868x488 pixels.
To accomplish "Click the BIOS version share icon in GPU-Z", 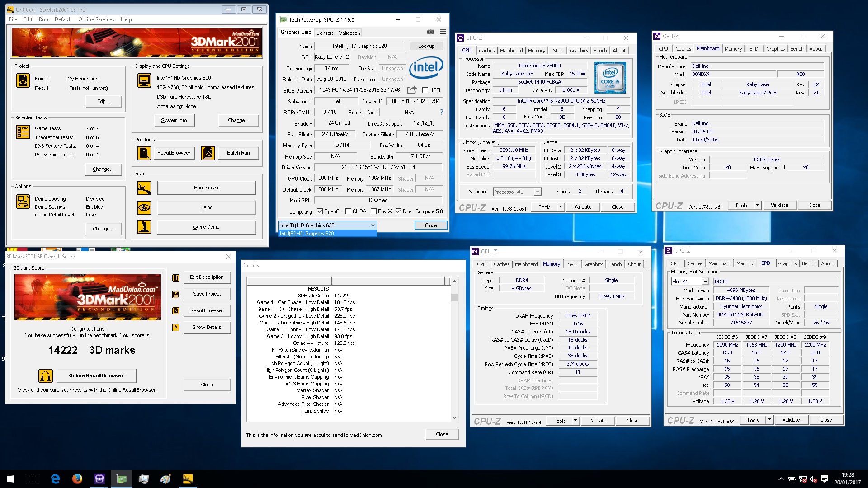I will [412, 90].
